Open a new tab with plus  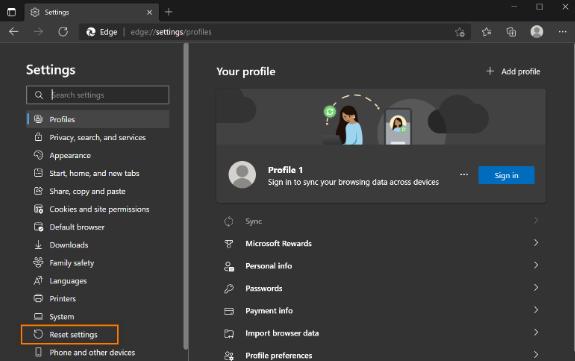pyautogui.click(x=168, y=12)
